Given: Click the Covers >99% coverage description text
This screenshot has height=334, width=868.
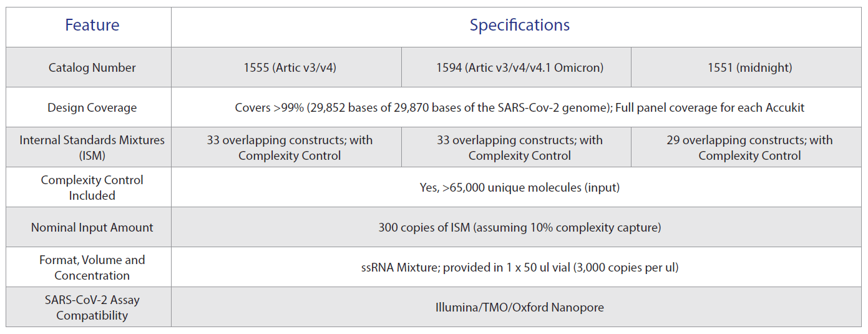Looking at the screenshot, I should [520, 107].
